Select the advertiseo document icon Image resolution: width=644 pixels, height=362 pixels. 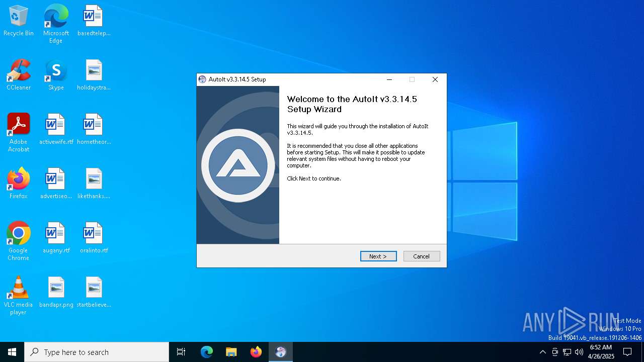pos(56,184)
